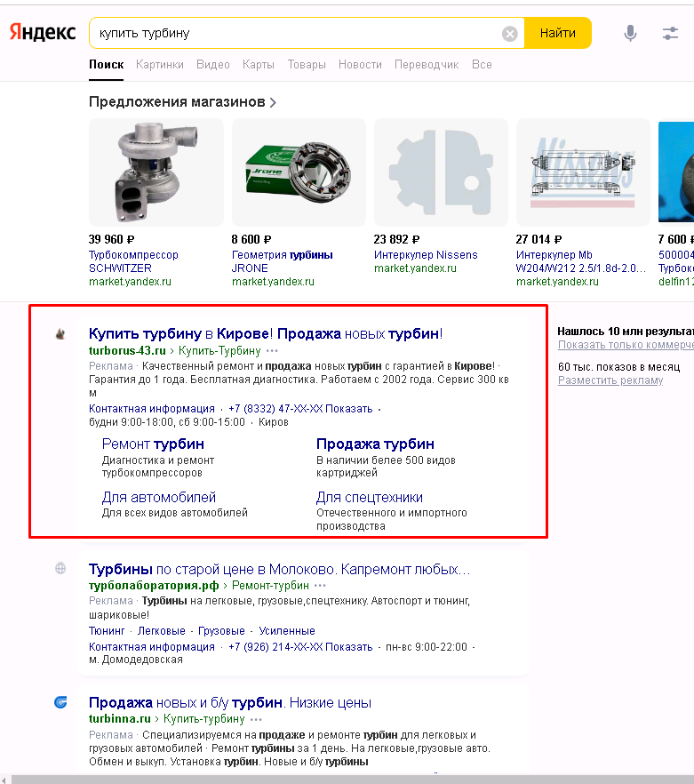Open the Контактная информация link for turborus-43.ru
This screenshot has width=694, height=784.
tap(151, 409)
